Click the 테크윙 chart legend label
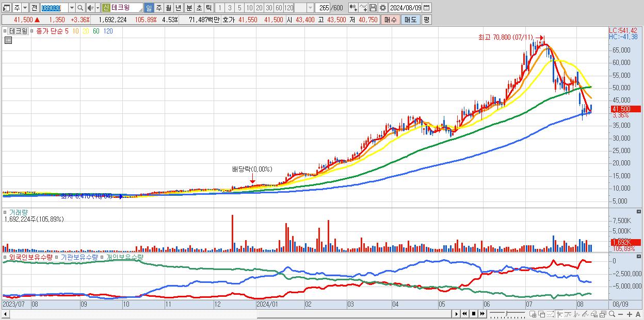Screen dimensions: 644x320 (18, 31)
